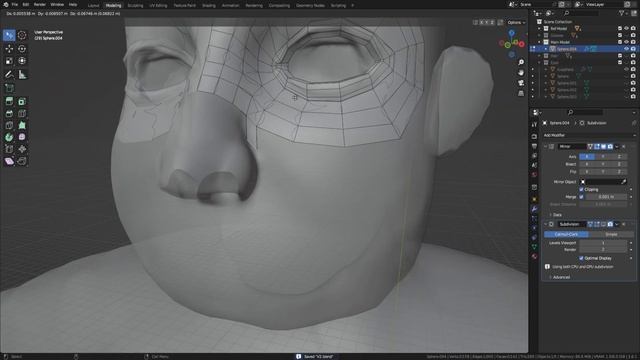
Task: Pick Mirror Object with eyedropper
Action: click(x=623, y=182)
